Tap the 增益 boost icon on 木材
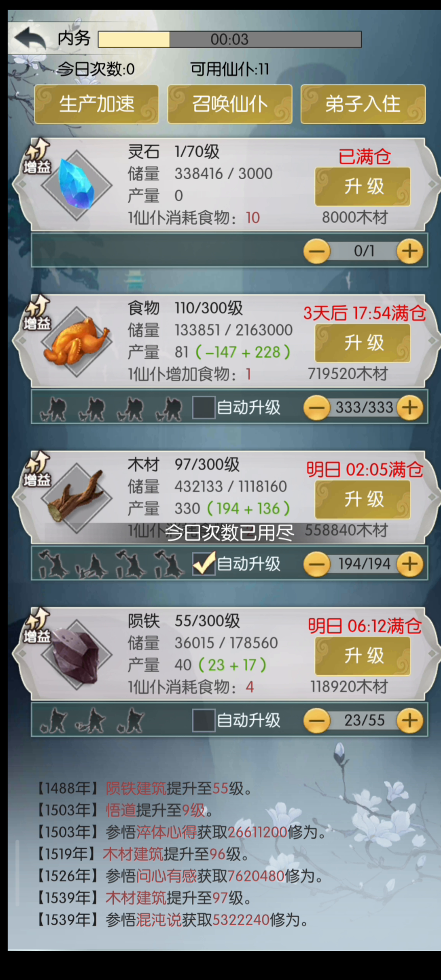Viewport: 441px width, 980px height. pyautogui.click(x=37, y=470)
